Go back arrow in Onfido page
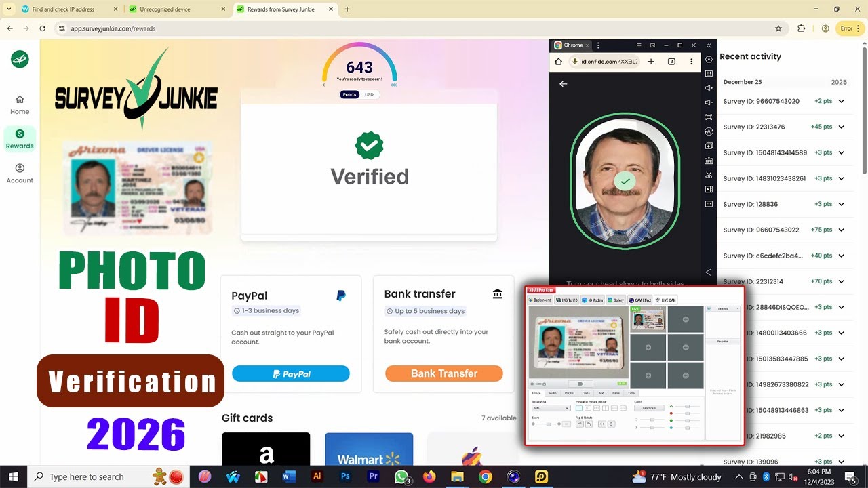The width and height of the screenshot is (868, 488). pos(563,84)
